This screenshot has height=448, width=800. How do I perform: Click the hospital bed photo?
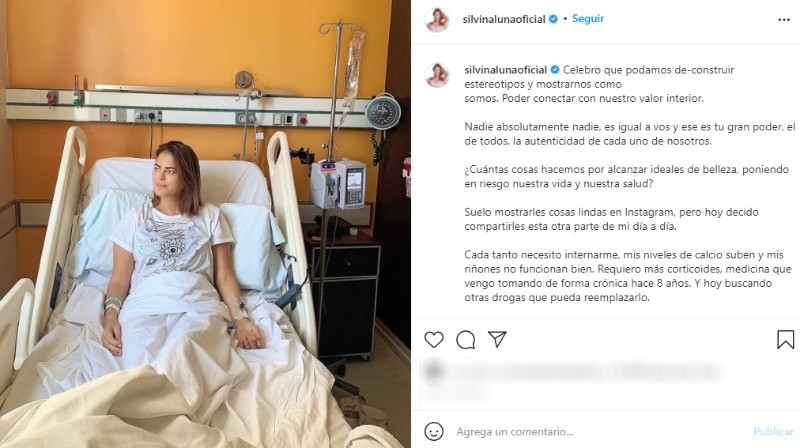tap(205, 224)
